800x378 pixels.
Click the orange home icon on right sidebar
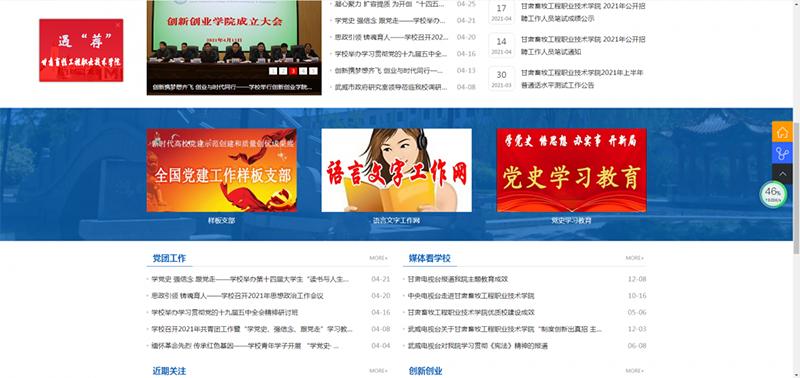[782, 132]
